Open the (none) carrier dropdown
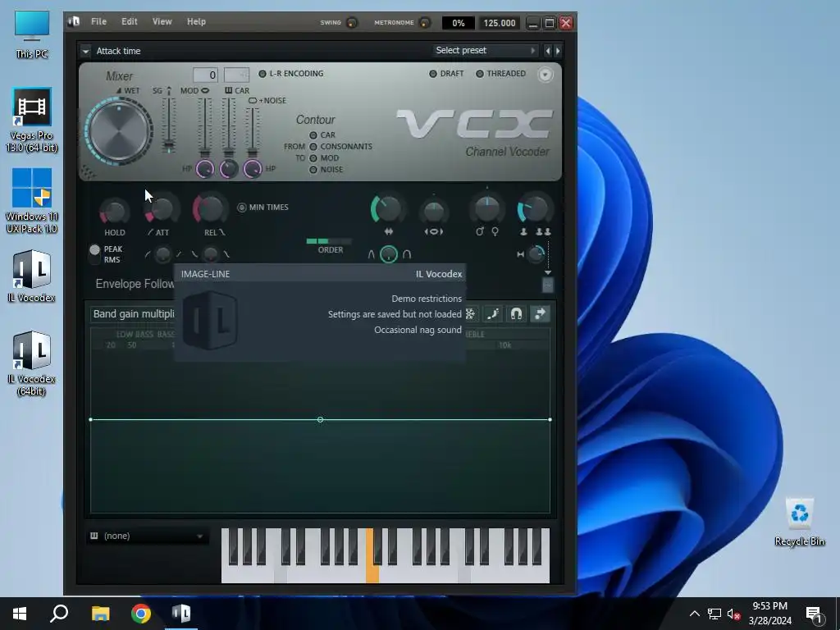840x630 pixels. 148,536
